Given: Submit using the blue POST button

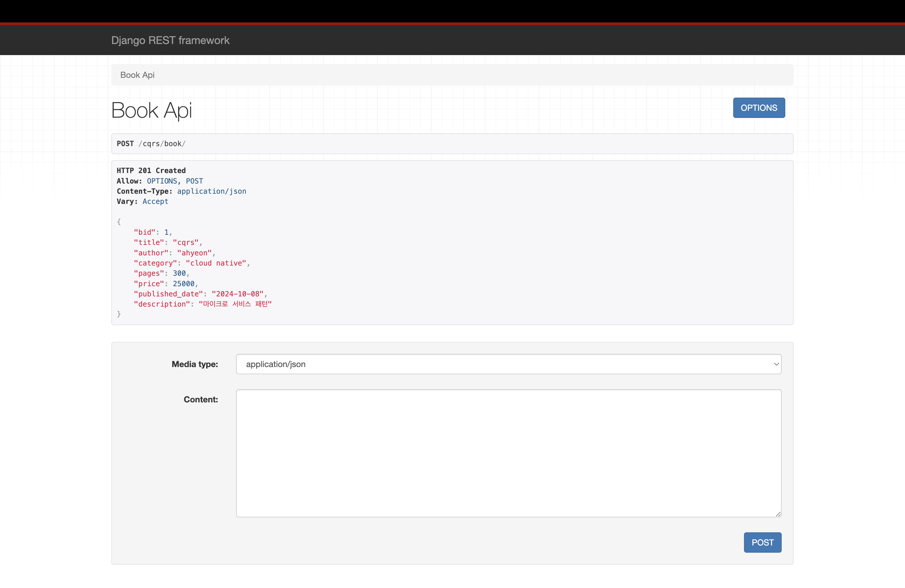Looking at the screenshot, I should tap(762, 542).
